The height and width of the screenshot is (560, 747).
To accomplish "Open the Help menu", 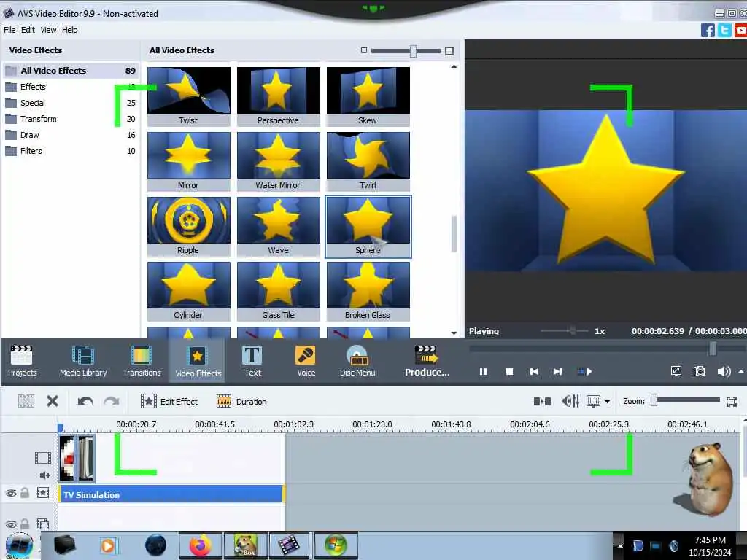I will coord(69,29).
